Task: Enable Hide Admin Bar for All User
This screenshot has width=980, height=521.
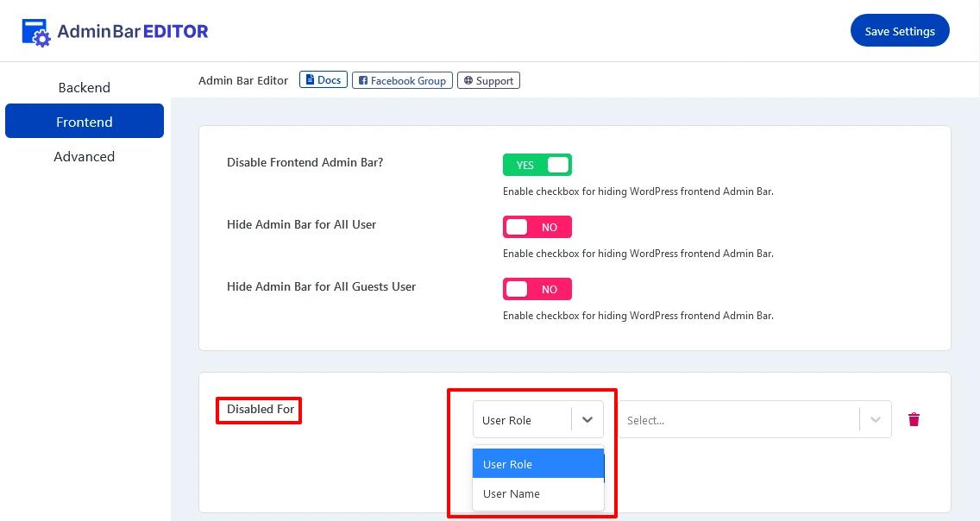Action: 537,227
